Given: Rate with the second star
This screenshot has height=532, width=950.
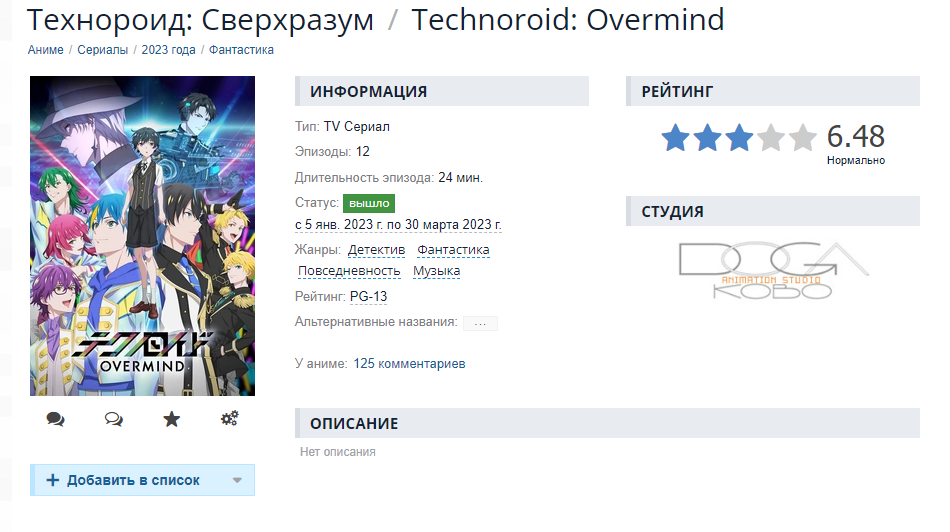Looking at the screenshot, I should click(x=708, y=138).
